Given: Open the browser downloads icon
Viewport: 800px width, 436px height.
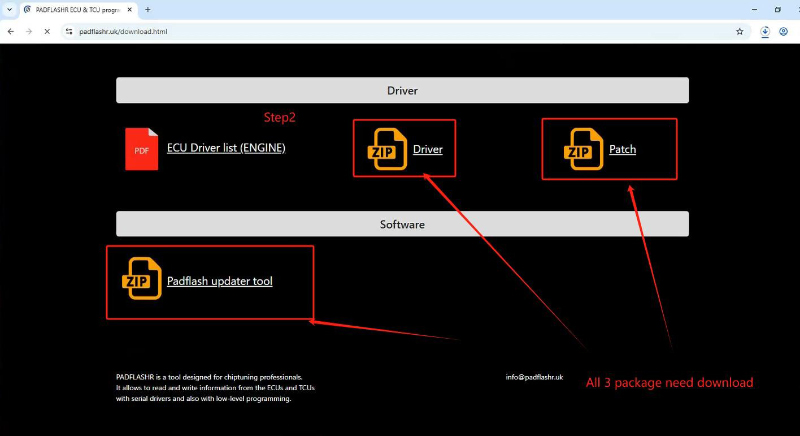Looking at the screenshot, I should (x=765, y=31).
